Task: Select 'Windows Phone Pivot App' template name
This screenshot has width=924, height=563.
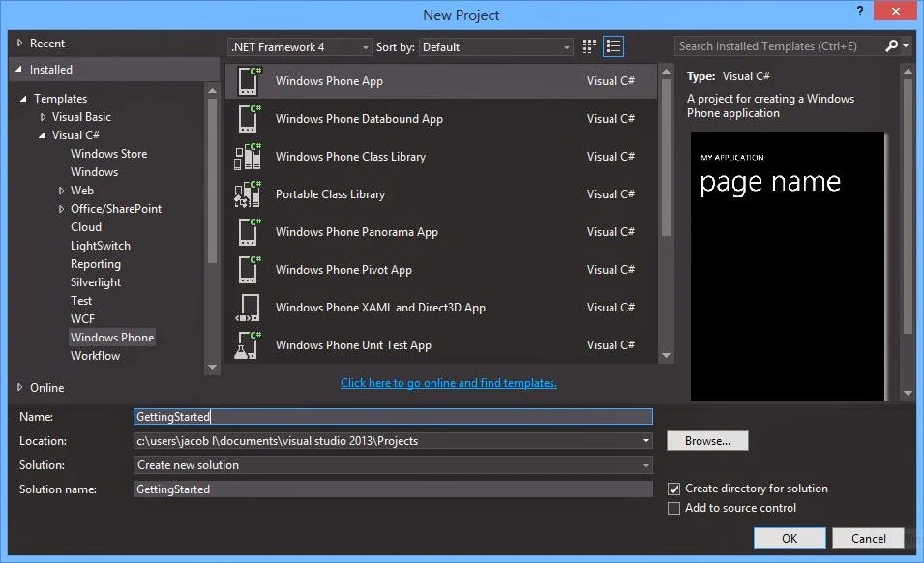Action: point(343,270)
